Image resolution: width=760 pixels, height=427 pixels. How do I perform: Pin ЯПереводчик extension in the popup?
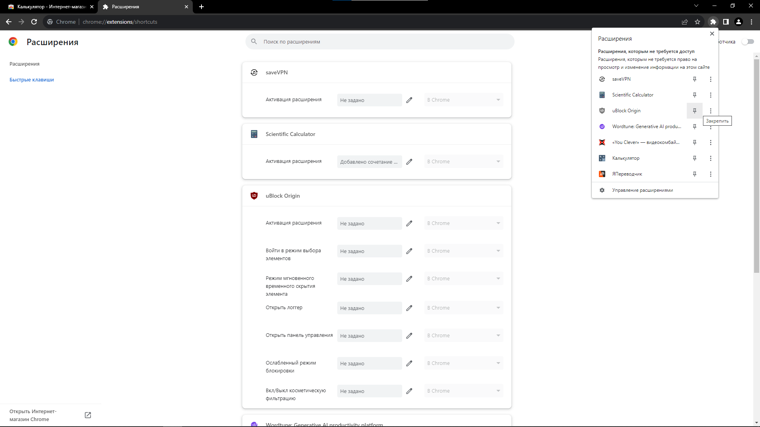pyautogui.click(x=694, y=174)
